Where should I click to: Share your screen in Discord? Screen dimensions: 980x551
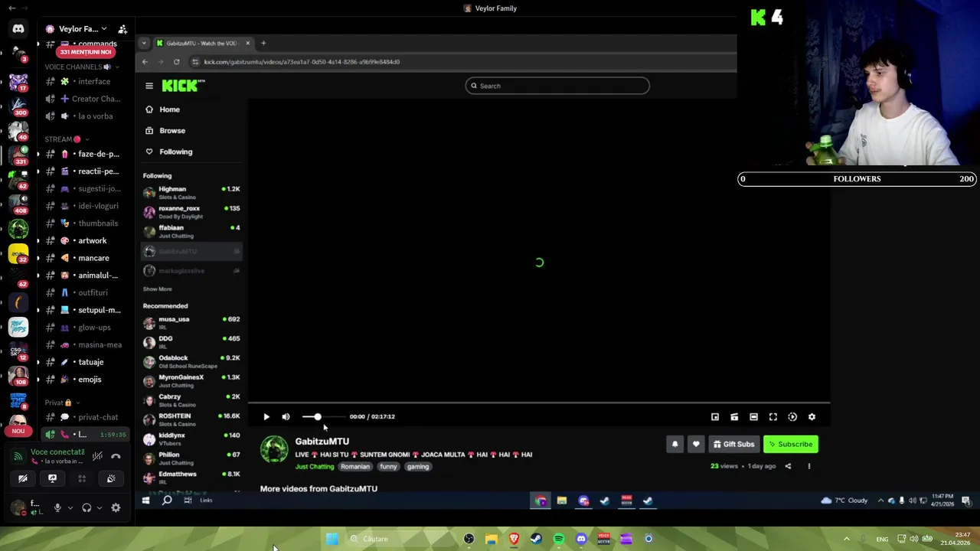[52, 478]
